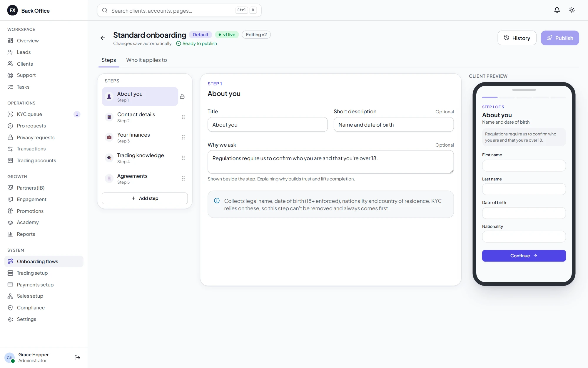This screenshot has height=368, width=588.
Task: Click the drag handle for Your finances step
Action: pyautogui.click(x=183, y=137)
